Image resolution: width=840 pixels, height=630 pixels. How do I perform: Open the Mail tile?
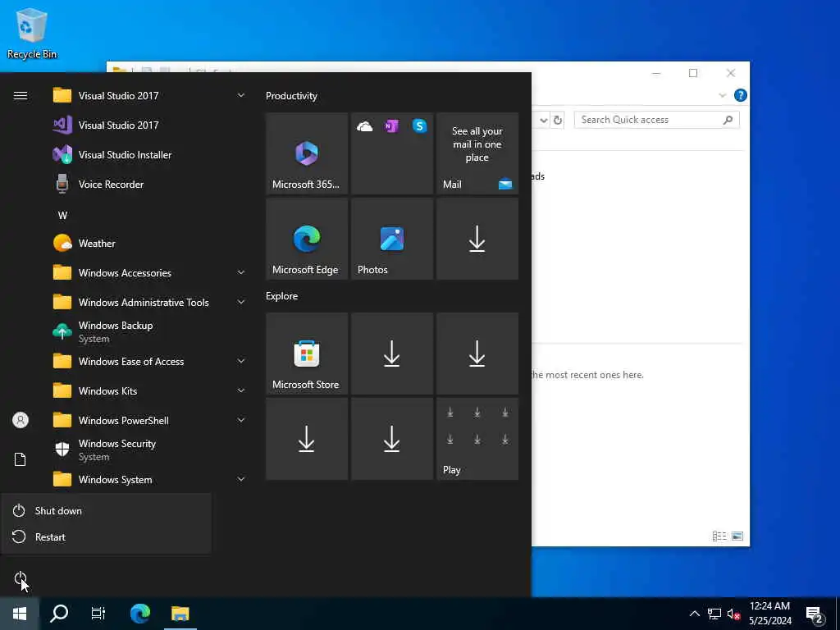click(x=477, y=153)
